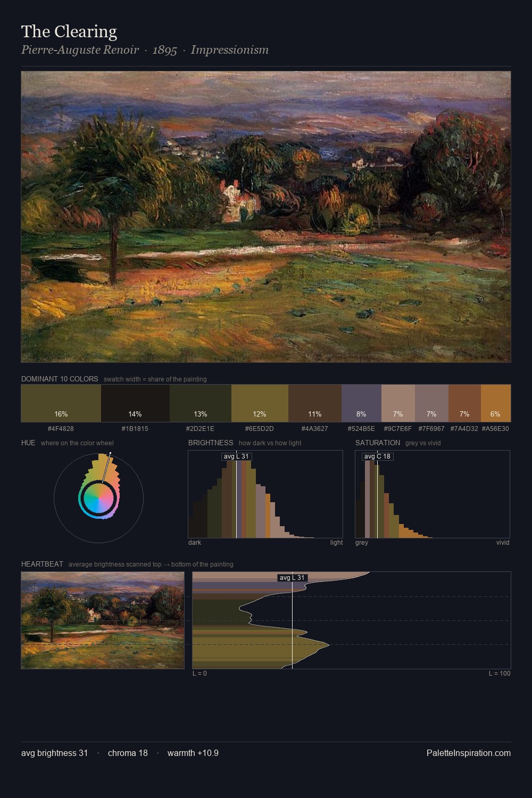The height and width of the screenshot is (798, 532).
Task: Click the 'dark' axis label under Brightness
Action: pos(195,543)
